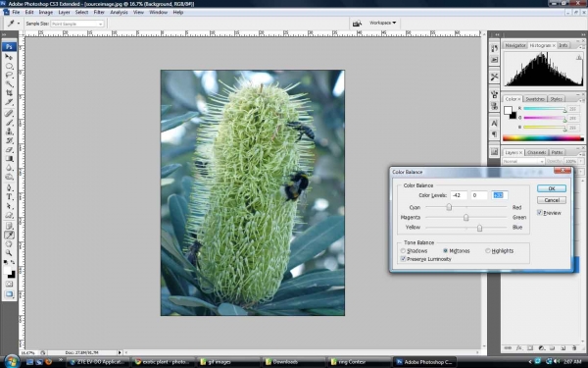
Task: Select the Move tool
Action: [9, 57]
